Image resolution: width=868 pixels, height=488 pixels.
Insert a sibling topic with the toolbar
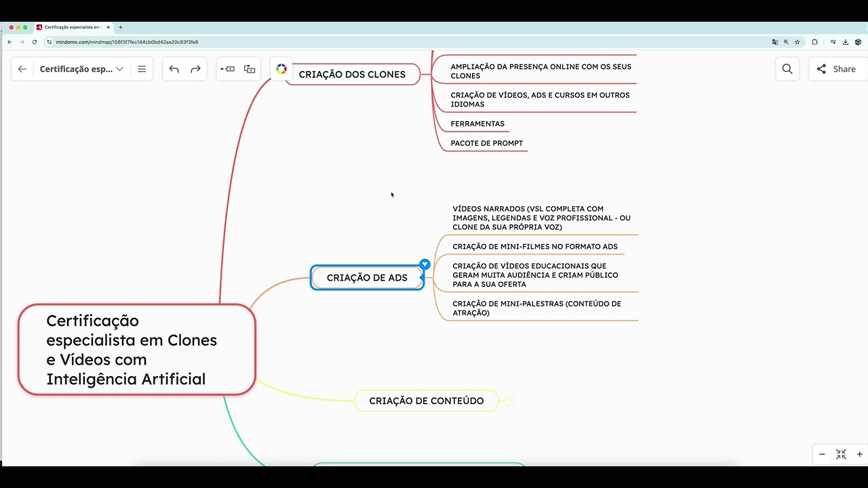[228, 69]
